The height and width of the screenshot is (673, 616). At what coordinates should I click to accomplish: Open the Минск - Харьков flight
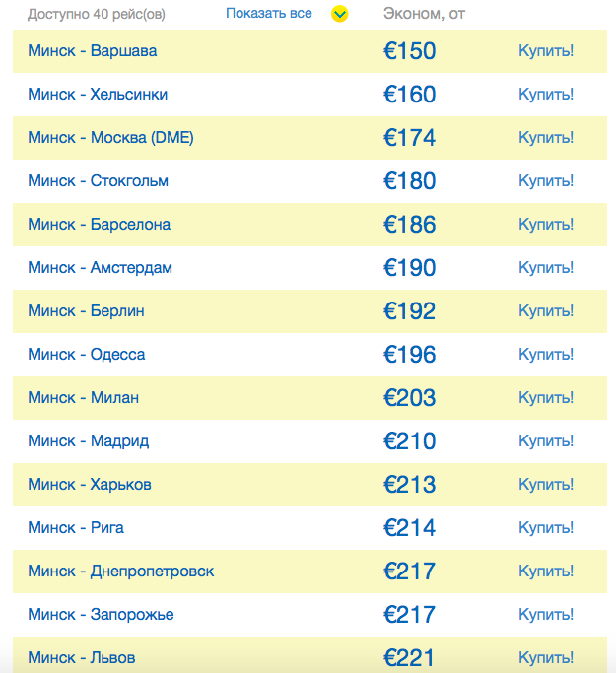tap(90, 485)
